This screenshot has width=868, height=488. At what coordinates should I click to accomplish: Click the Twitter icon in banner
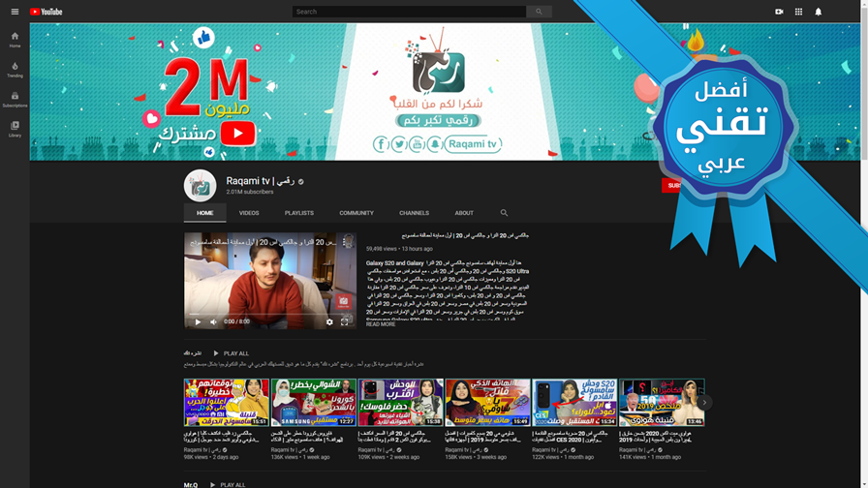(x=399, y=144)
